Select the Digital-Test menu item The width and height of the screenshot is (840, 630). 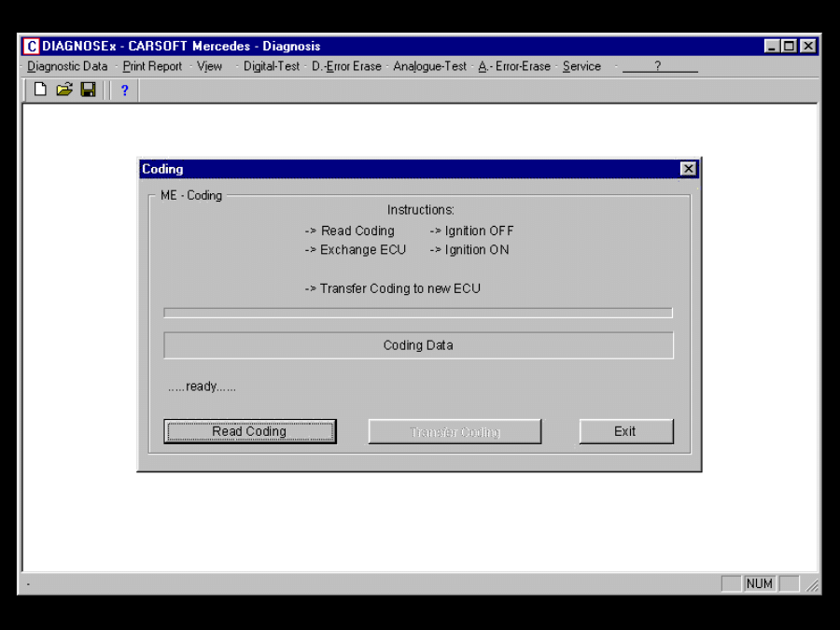(x=272, y=66)
